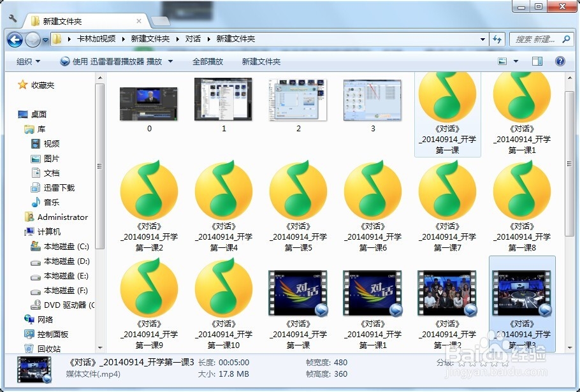This screenshot has width=580, height=392.
Task: Select audio file 《对话》_20140914_开学第一课10
Action: pyautogui.click(x=224, y=303)
